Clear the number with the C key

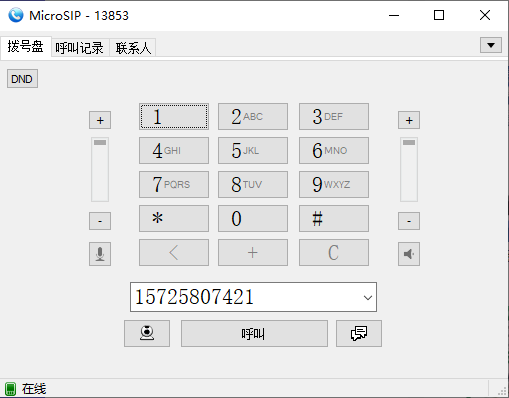point(334,252)
